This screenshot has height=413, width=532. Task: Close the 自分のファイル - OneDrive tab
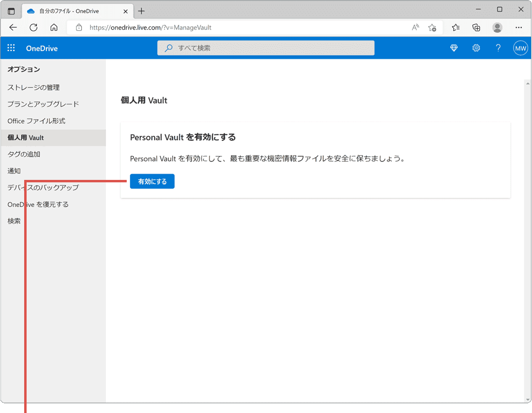126,11
